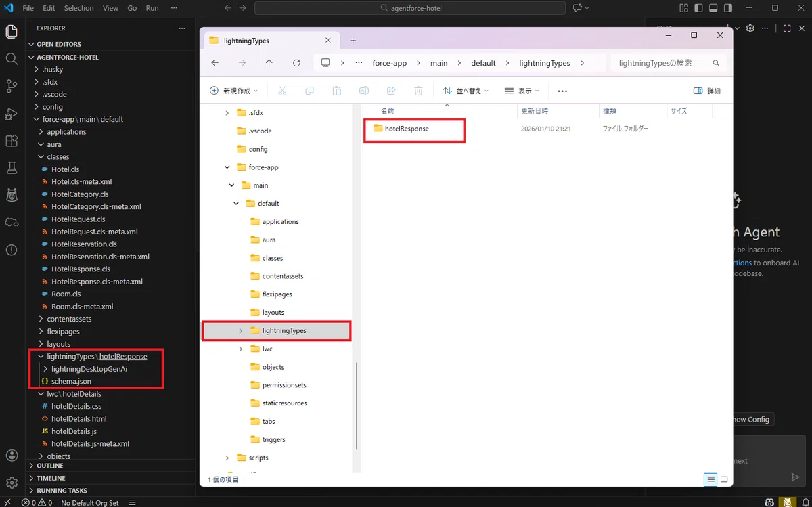Click the Delete trash icon in File Explorer
Screen dimensions: 812x507
pos(418,91)
